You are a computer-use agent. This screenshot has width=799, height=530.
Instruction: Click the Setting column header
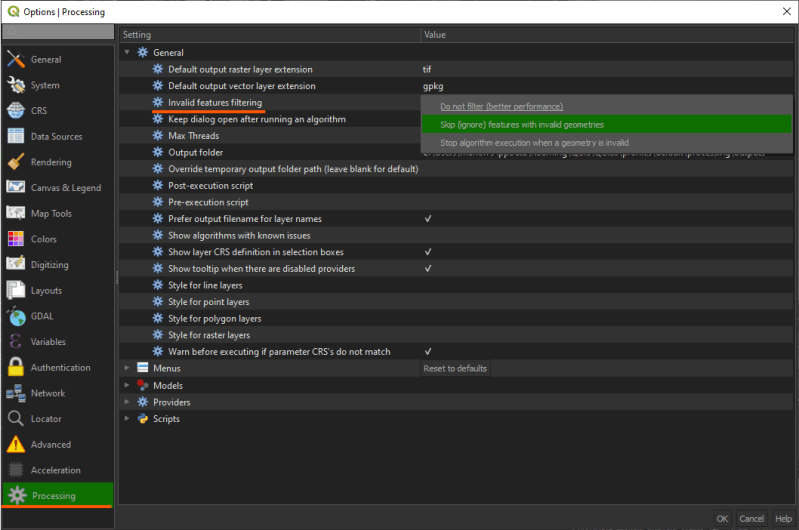tap(270, 35)
